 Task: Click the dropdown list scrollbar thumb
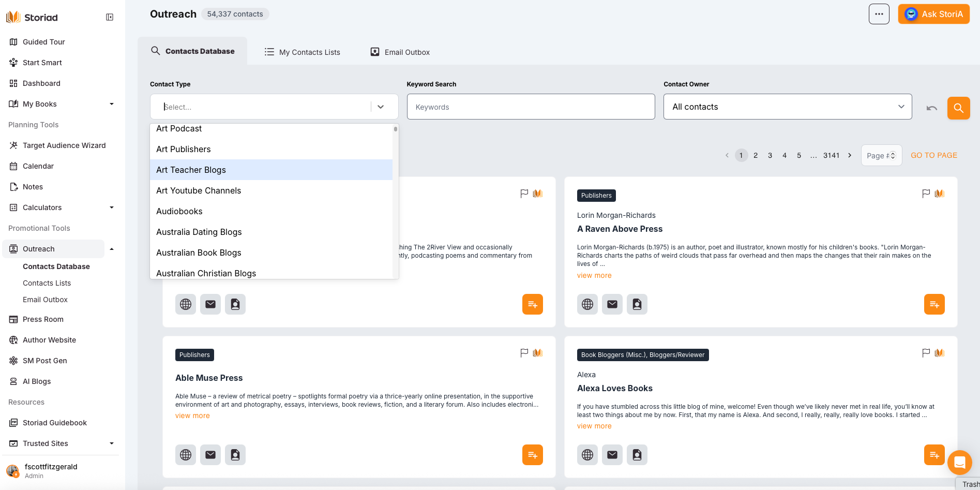pyautogui.click(x=396, y=129)
